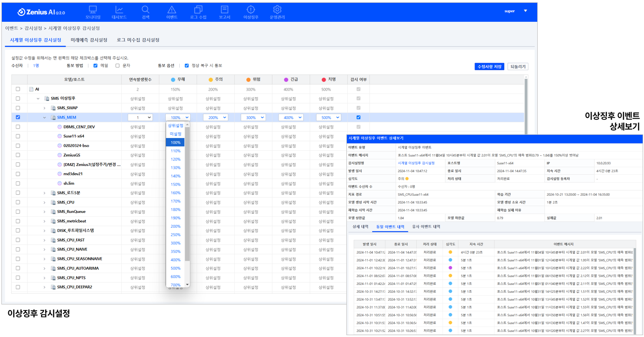Image resolution: width=644 pixels, height=337 pixels.
Task: Open the 1명 recipients link
Action: coord(36,66)
